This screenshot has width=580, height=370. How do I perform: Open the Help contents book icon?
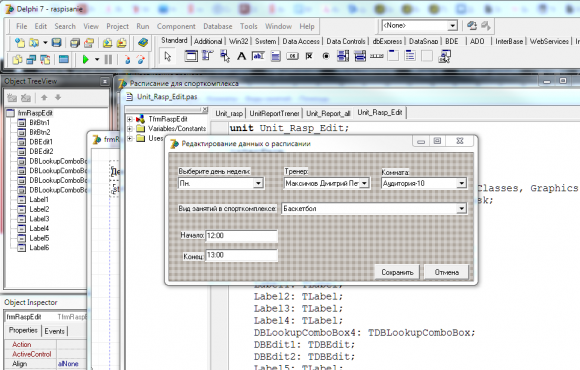143,43
